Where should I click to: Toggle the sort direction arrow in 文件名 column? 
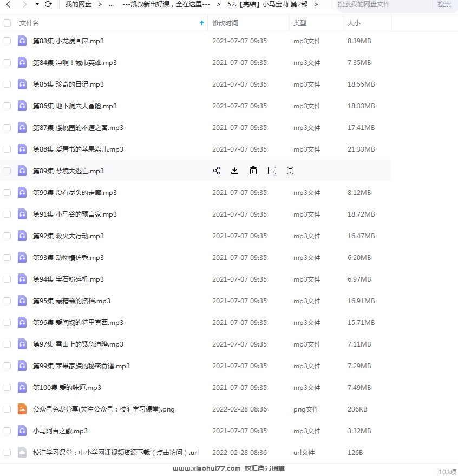[x=202, y=23]
